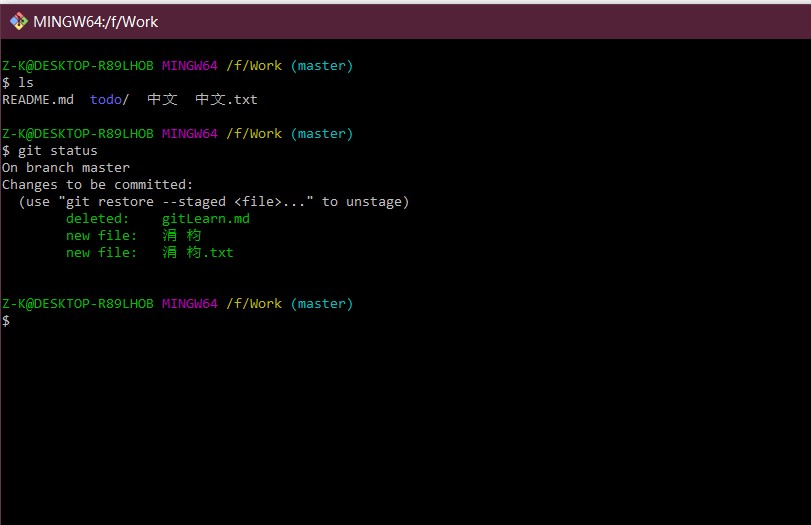
Task: Click the git restore --staged hint text
Action: click(214, 202)
